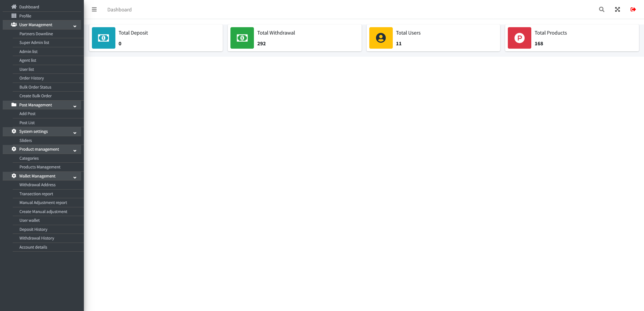
Task: Click the yellow Total Users person icon
Action: pos(381,38)
